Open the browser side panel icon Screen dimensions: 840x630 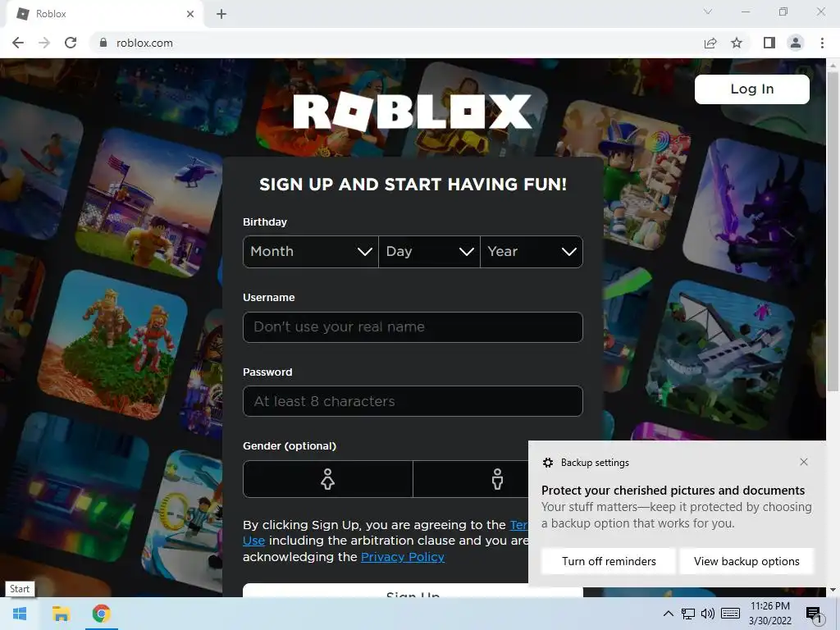769,43
